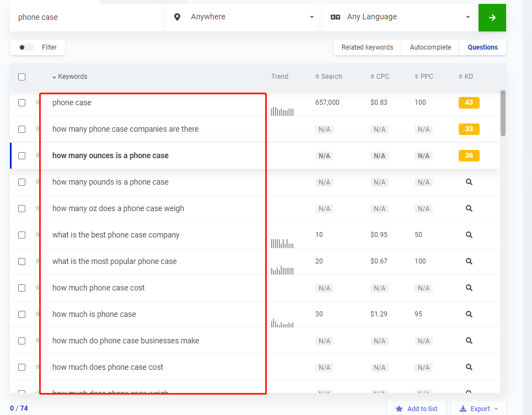Tick checkbox for 'how many ounces is a phone case'
532x415 pixels.
point(22,155)
